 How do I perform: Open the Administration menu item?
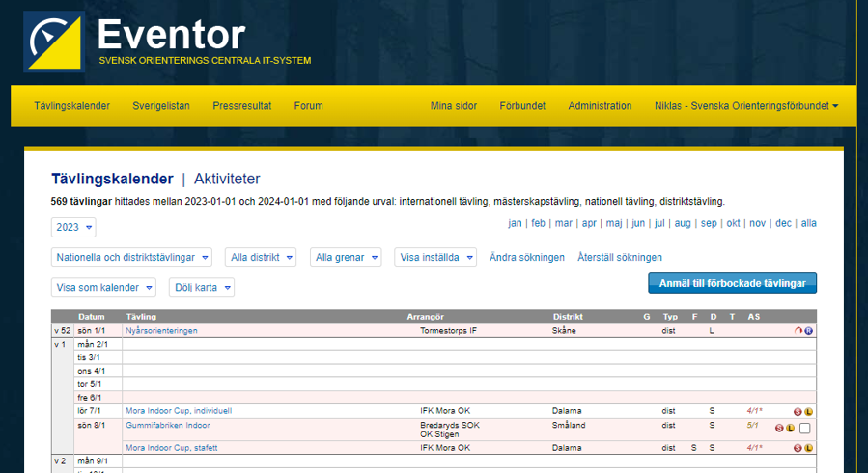[600, 105]
